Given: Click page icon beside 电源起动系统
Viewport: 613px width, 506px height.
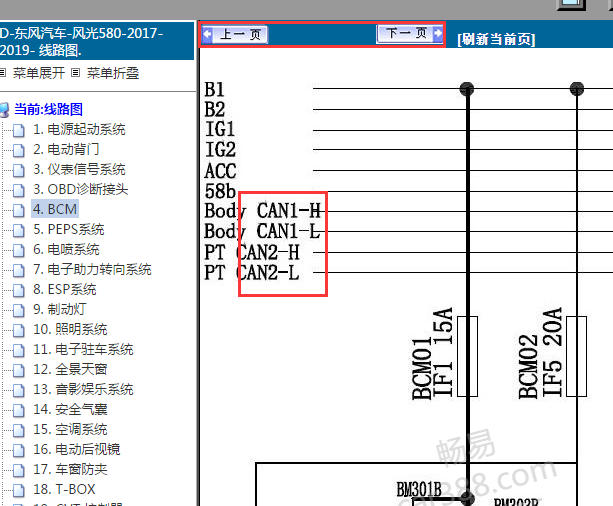Looking at the screenshot, I should click(x=18, y=130).
